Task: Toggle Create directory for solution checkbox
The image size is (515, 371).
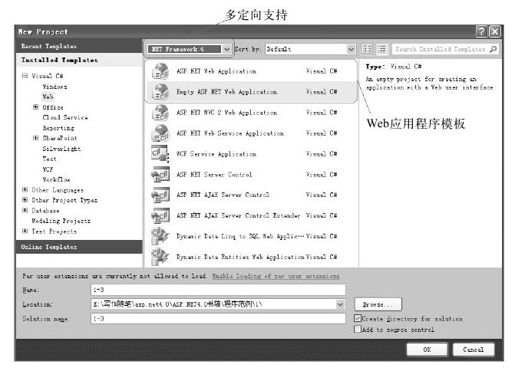Action: pyautogui.click(x=358, y=318)
